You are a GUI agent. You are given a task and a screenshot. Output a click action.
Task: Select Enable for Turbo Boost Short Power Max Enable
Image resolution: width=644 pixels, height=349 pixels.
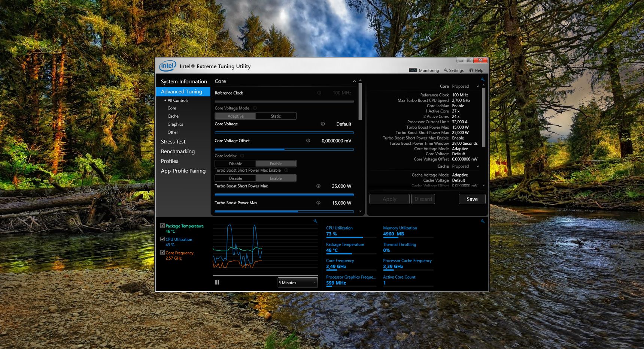tap(276, 178)
